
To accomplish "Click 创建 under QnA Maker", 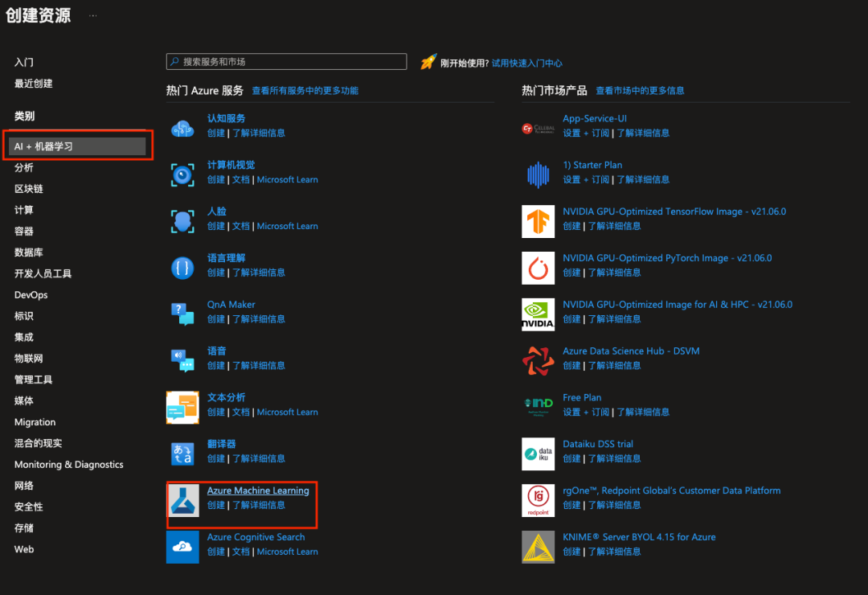I will pos(216,319).
